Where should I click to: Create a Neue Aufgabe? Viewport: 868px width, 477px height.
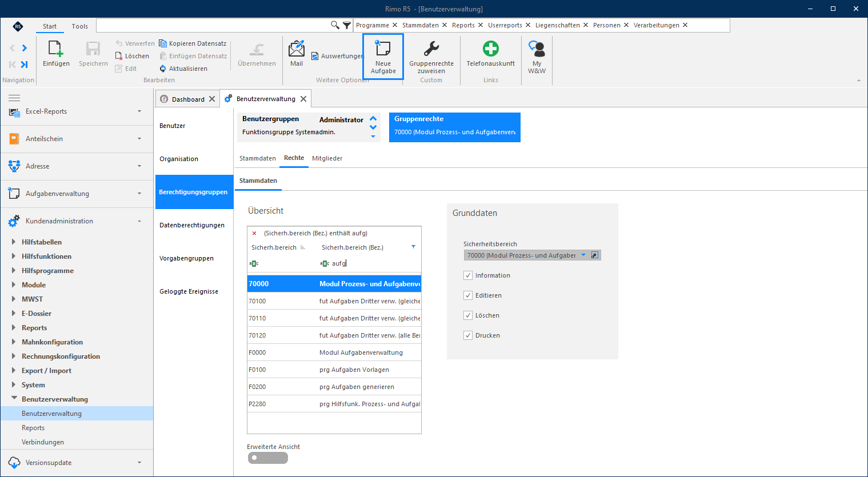383,57
